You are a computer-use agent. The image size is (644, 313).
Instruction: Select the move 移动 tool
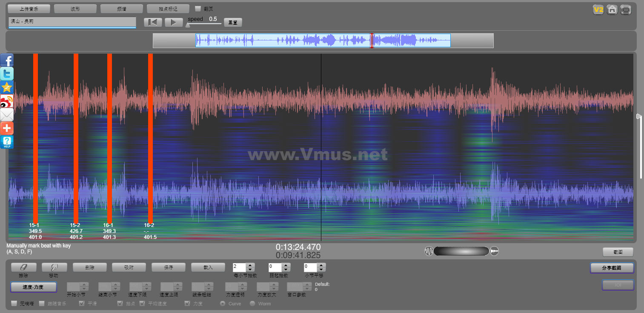[x=54, y=267]
